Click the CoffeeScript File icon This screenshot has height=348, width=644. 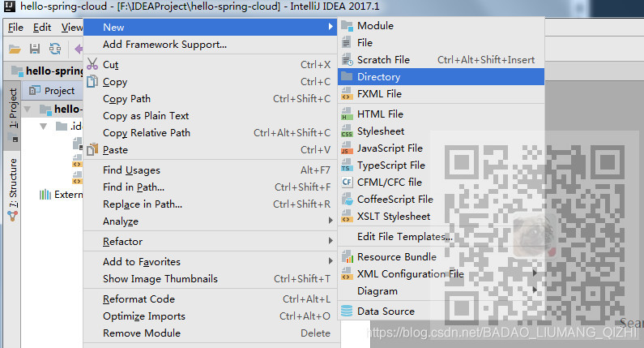coord(347,200)
